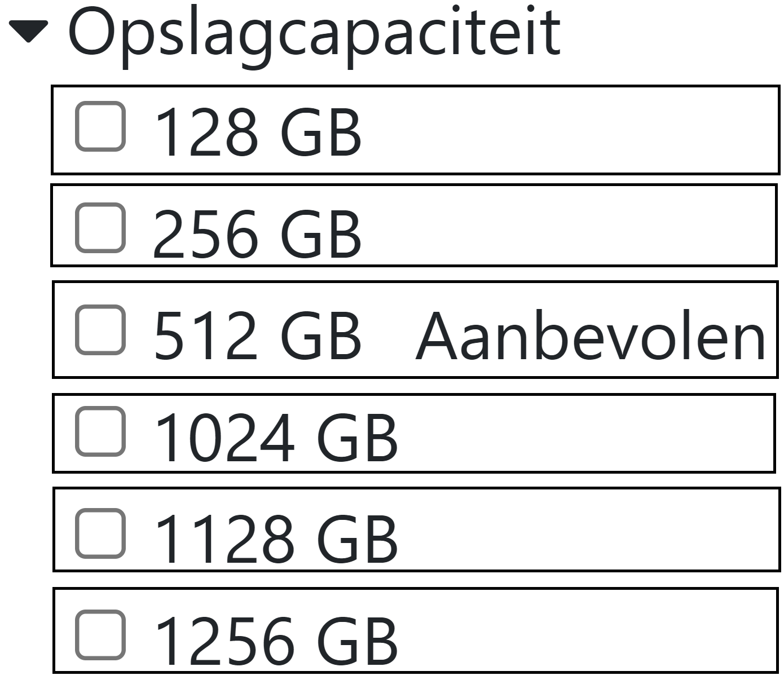Mark the 1256 GB checkbox

coord(100,634)
